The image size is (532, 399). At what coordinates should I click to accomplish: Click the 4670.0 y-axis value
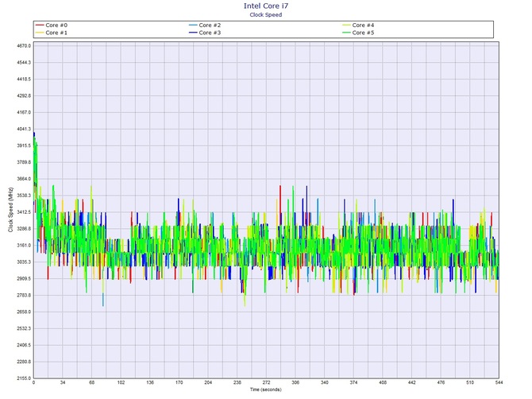coord(24,46)
